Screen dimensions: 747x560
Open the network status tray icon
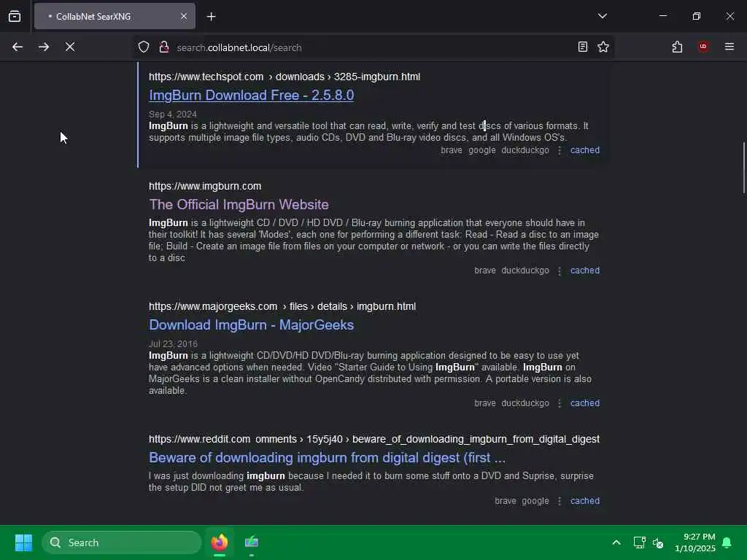click(x=639, y=542)
